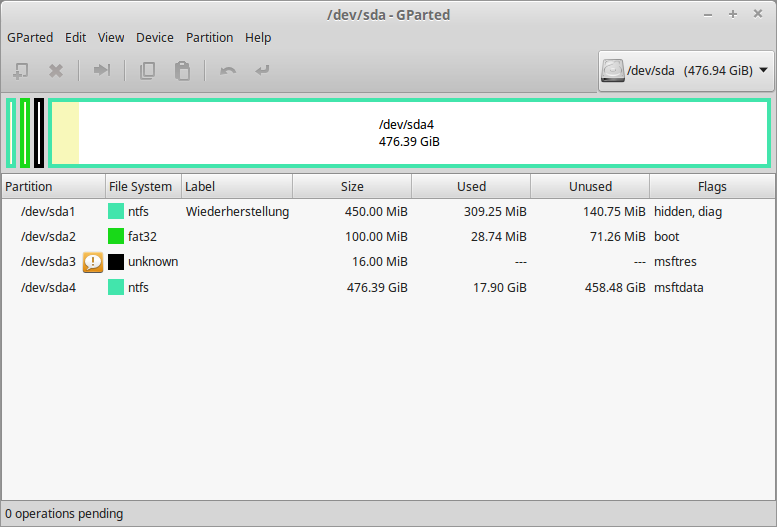777x527 pixels.
Task: Click the warning icon next to /dev/sda3
Action: tap(93, 262)
